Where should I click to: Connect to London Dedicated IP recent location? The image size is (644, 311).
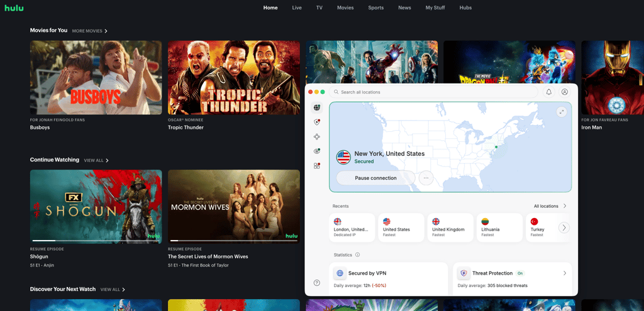point(352,227)
